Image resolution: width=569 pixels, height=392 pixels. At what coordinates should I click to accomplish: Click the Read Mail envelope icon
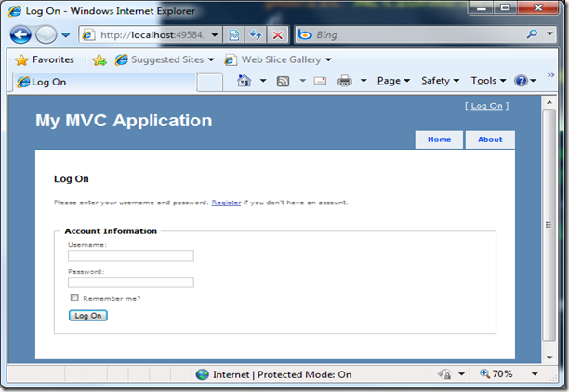[x=320, y=81]
